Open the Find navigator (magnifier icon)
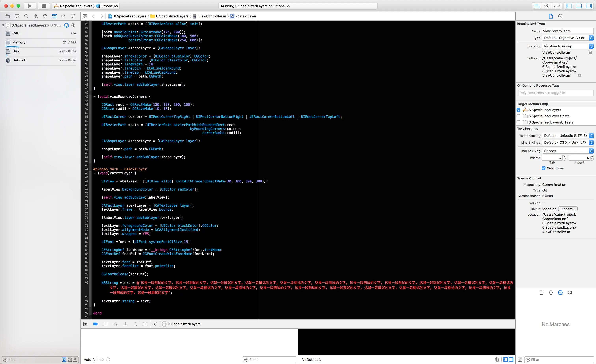This screenshot has height=364, width=596. (x=26, y=16)
